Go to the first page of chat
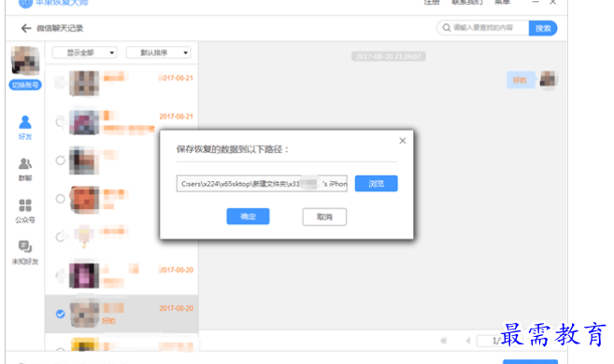The image size is (614, 364). tap(443, 341)
